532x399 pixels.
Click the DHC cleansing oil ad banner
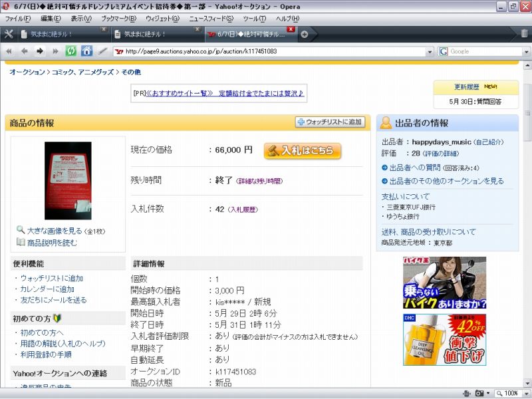[444, 340]
